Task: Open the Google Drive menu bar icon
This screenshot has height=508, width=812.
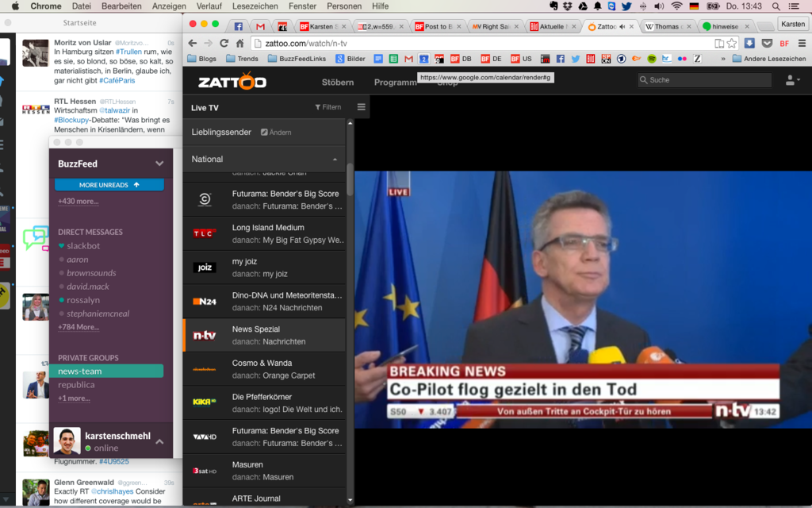Action: point(583,6)
